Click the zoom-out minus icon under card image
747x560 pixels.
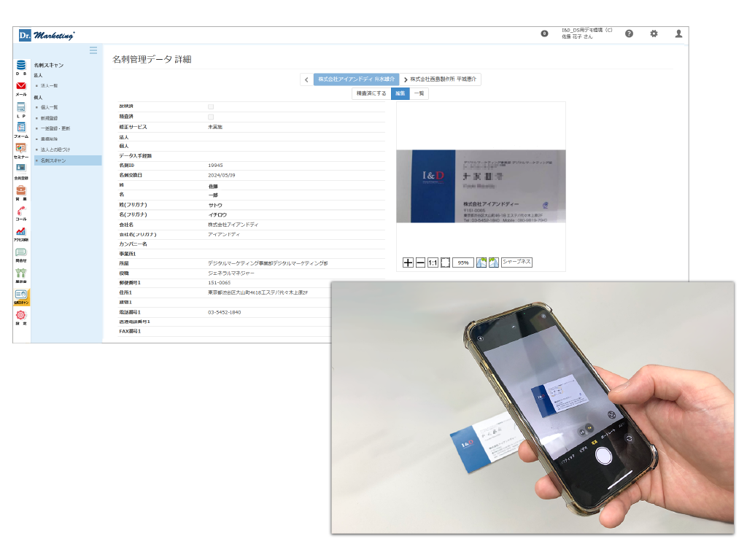[420, 262]
